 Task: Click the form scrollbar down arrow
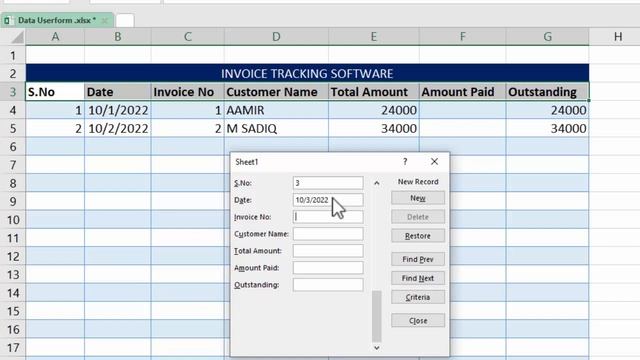pos(376,348)
